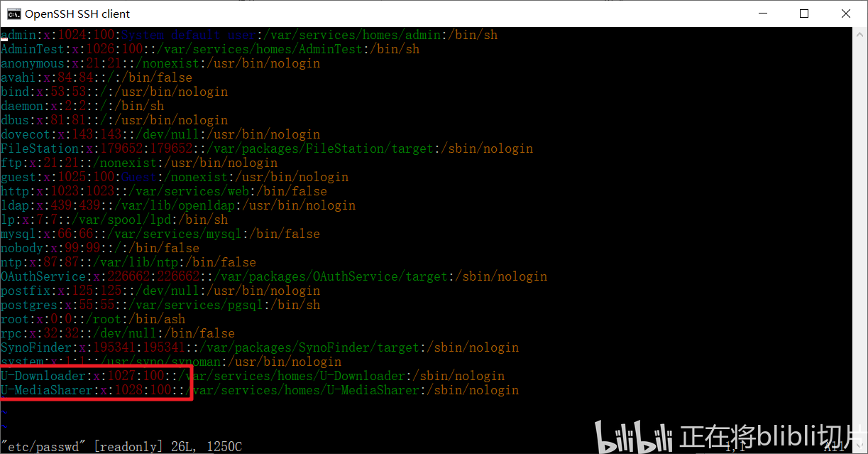Click the '226662' UID on OAuthService line
This screenshot has width=868, height=454.
[x=128, y=276]
